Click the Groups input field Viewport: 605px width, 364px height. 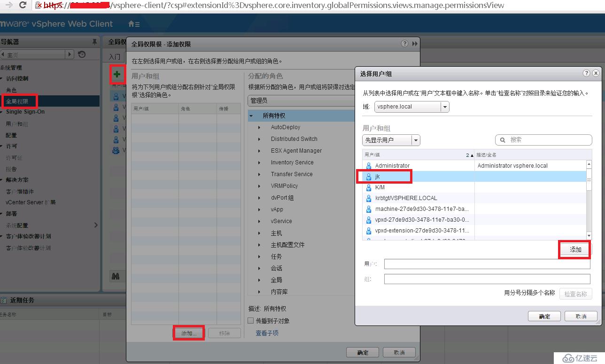[x=487, y=279]
